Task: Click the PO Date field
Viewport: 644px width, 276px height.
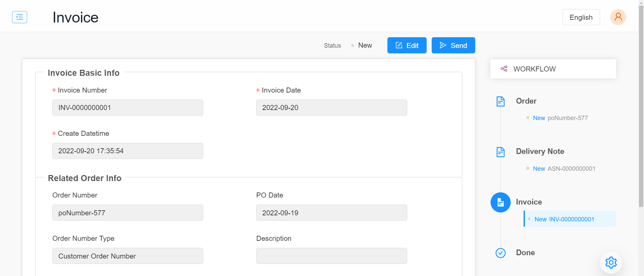Action: 332,213
